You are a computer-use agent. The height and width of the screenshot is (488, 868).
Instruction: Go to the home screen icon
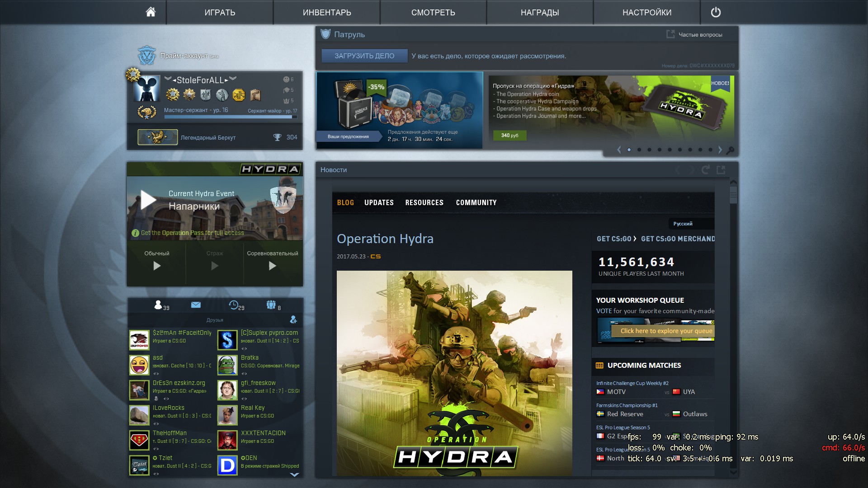[x=151, y=12]
